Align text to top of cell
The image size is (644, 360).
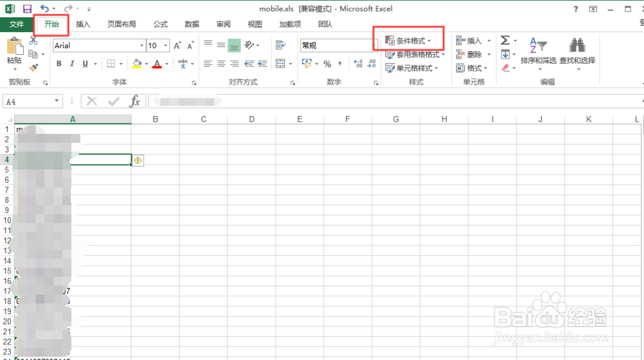point(208,44)
